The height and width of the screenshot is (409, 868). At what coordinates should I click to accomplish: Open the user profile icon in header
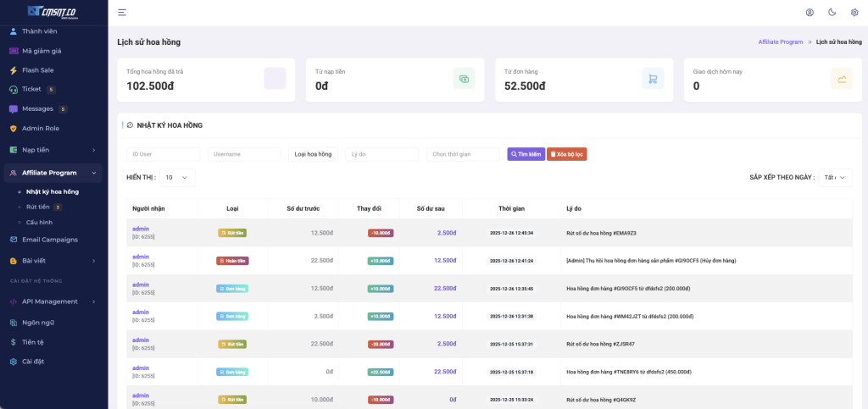[x=810, y=13]
